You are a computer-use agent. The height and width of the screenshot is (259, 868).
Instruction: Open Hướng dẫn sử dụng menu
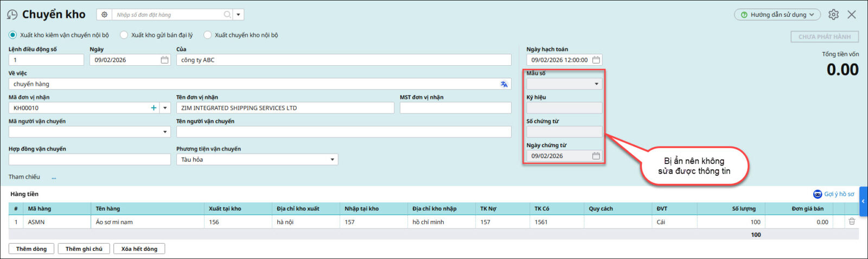[x=777, y=15]
